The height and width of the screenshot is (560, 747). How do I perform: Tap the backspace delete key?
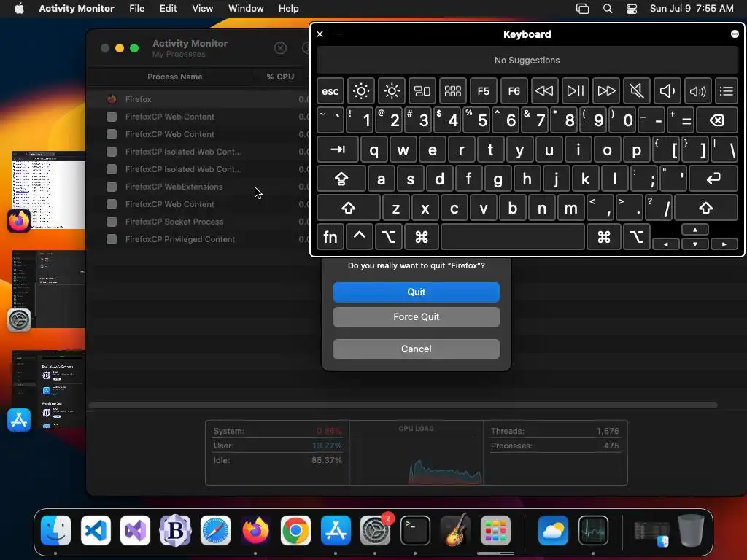(717, 120)
